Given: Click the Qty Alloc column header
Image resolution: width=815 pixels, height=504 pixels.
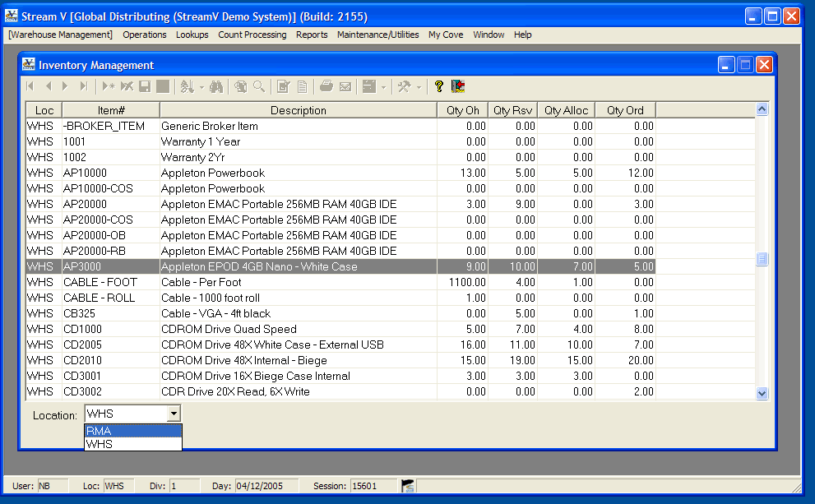Looking at the screenshot, I should [566, 110].
